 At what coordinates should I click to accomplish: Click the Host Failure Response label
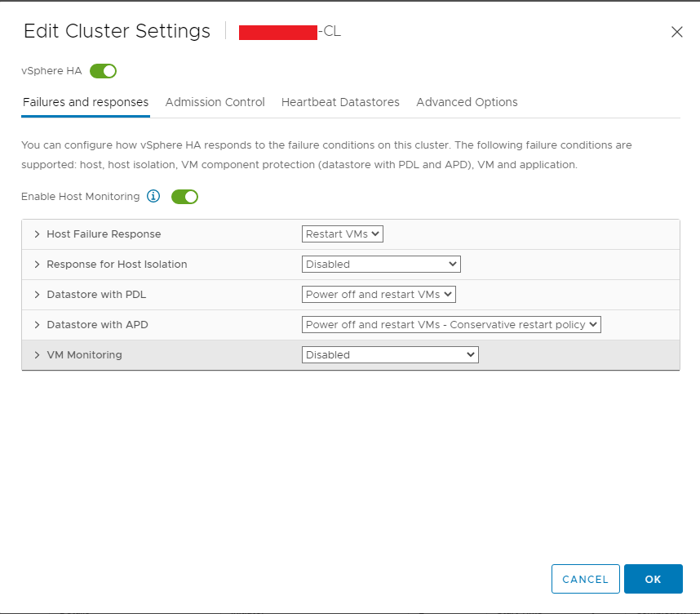(x=104, y=234)
